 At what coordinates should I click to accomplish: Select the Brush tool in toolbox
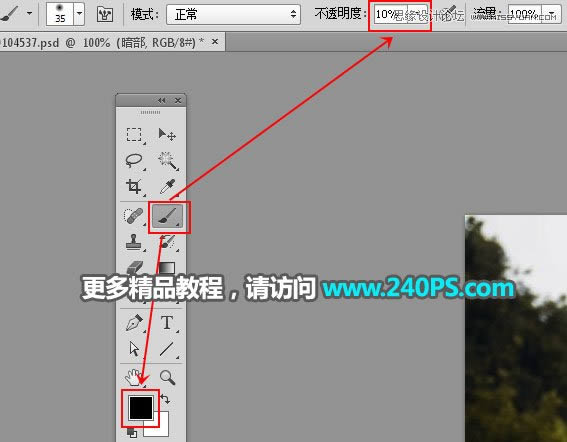167,216
